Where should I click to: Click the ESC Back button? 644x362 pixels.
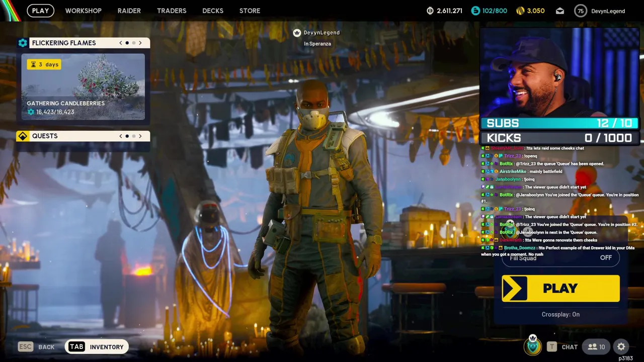click(36, 347)
